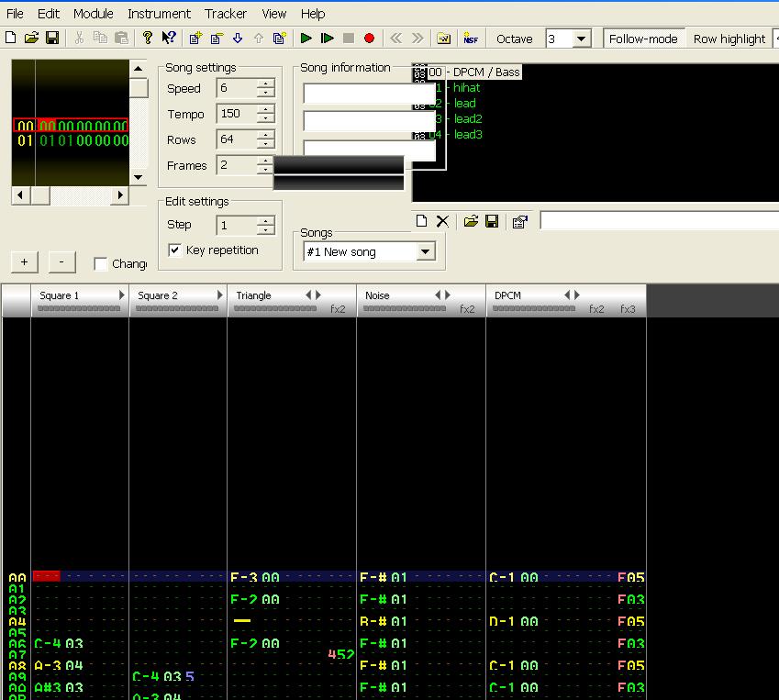Remove instrument with the X icon
This screenshot has height=700, width=779.
[x=442, y=221]
